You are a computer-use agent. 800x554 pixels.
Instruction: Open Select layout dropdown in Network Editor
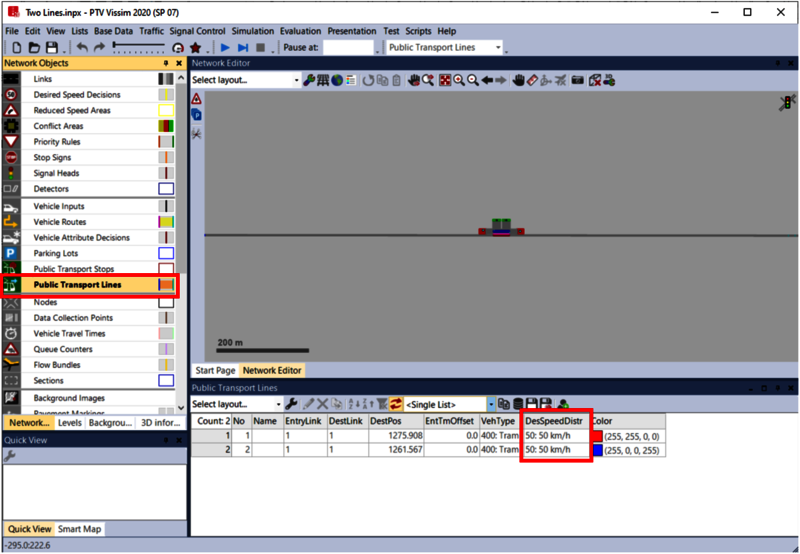[296, 80]
